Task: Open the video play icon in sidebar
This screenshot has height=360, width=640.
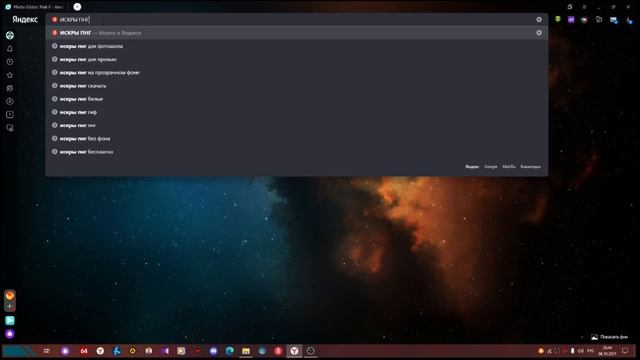Action: coord(10,101)
